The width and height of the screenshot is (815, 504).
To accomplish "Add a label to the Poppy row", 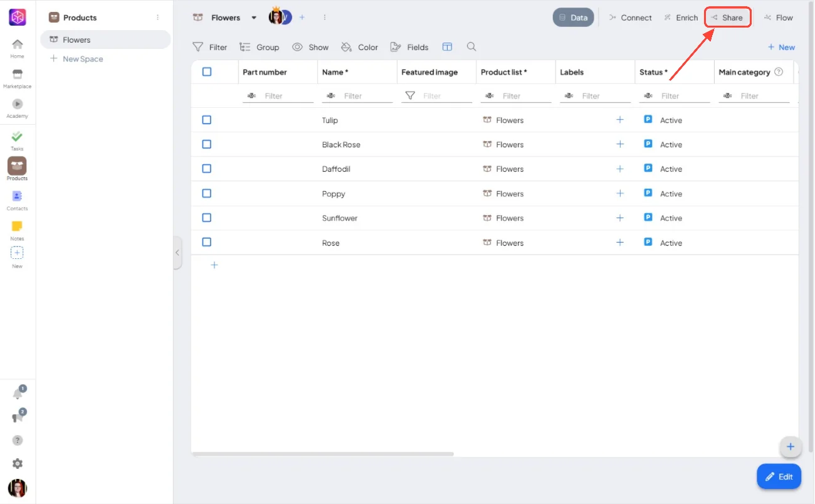I will point(620,193).
